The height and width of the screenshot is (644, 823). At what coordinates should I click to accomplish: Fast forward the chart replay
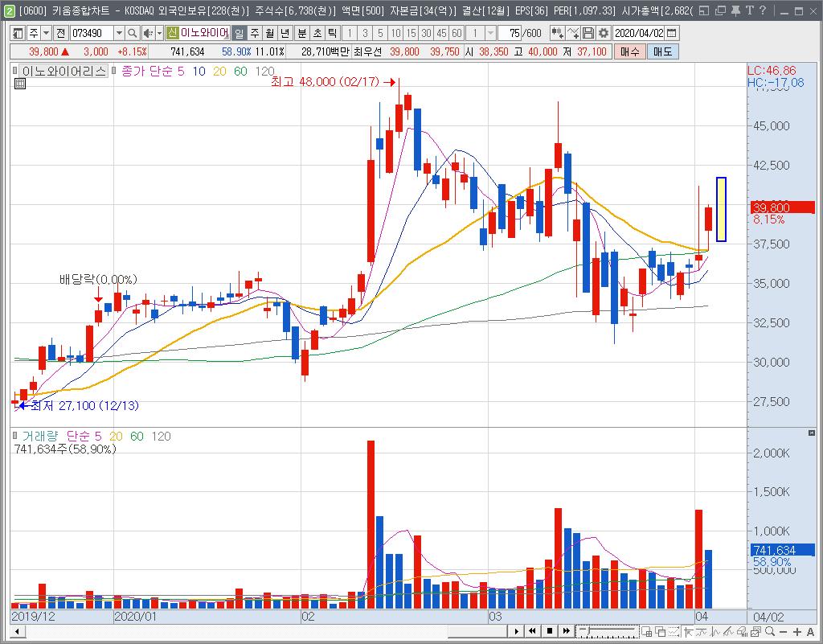coord(566,631)
